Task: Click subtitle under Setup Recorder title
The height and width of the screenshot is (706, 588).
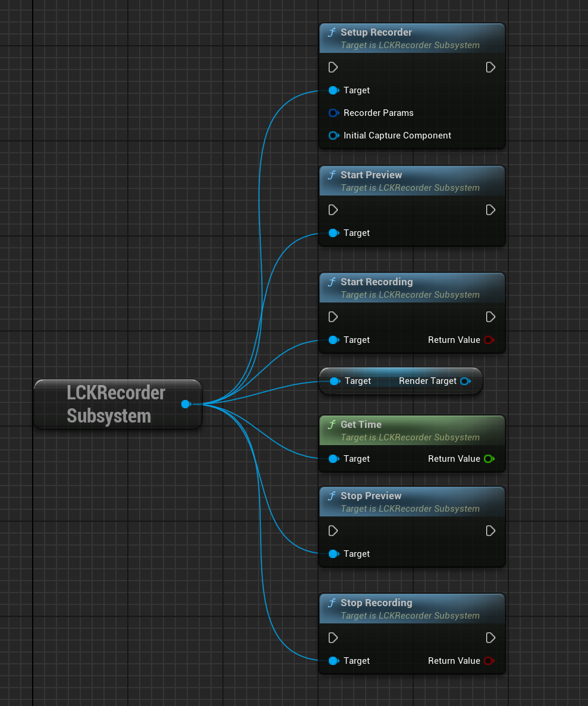Action: point(410,46)
